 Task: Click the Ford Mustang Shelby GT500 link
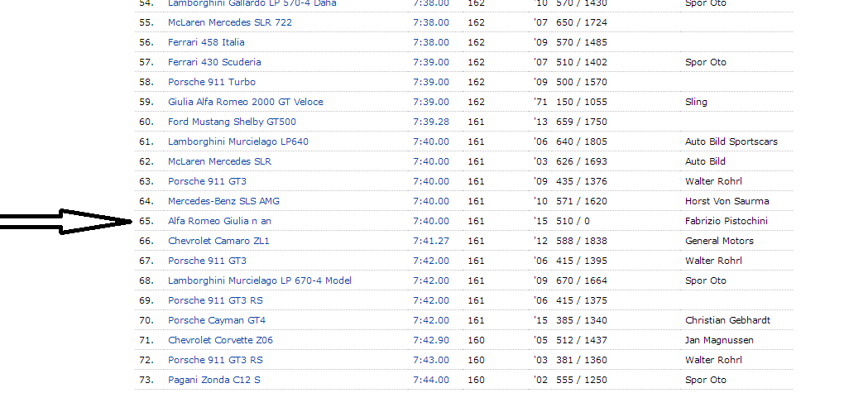point(232,122)
